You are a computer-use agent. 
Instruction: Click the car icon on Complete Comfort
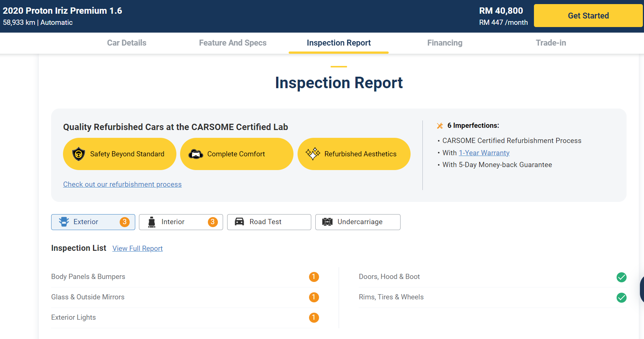point(196,154)
